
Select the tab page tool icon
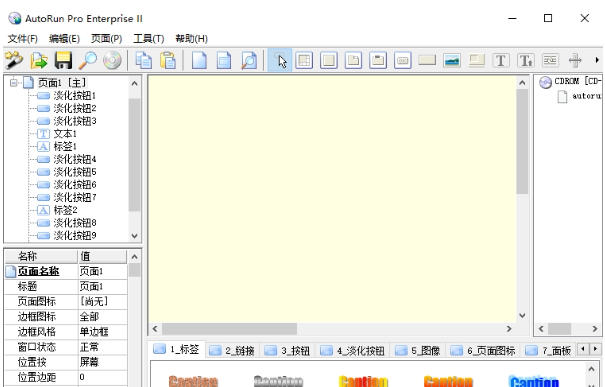coord(353,61)
